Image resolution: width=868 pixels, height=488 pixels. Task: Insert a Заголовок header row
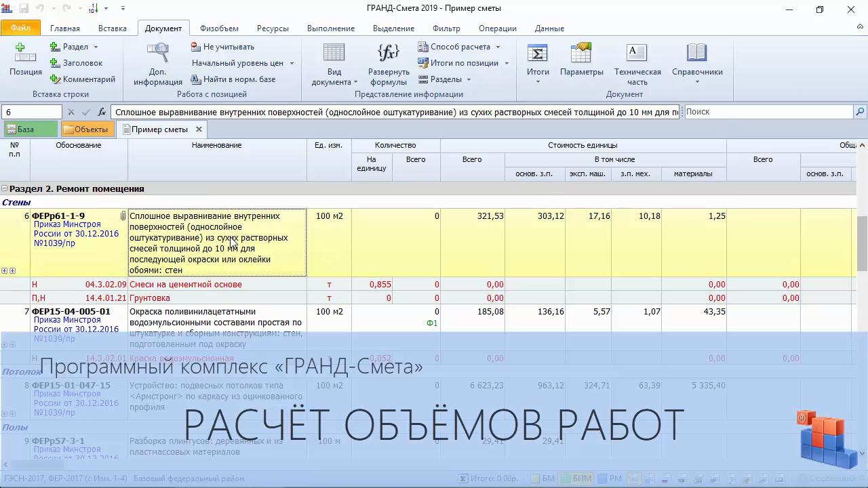[76, 63]
